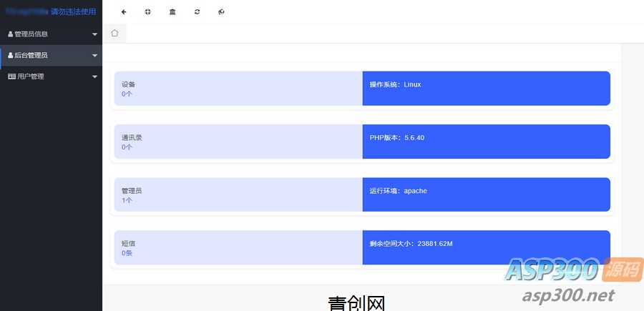The width and height of the screenshot is (644, 311).
Task: Click the 操作系统：Linux text
Action: point(395,84)
